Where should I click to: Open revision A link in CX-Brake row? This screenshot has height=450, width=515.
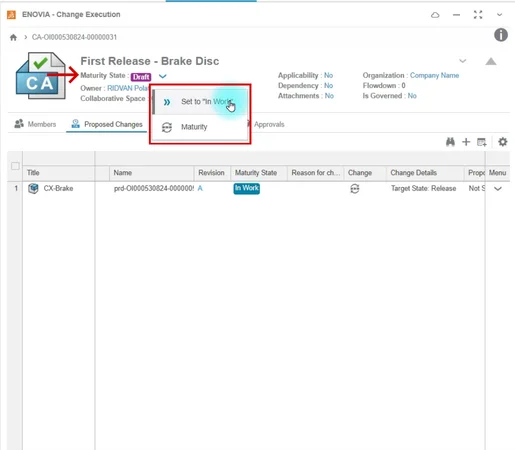[x=200, y=188]
